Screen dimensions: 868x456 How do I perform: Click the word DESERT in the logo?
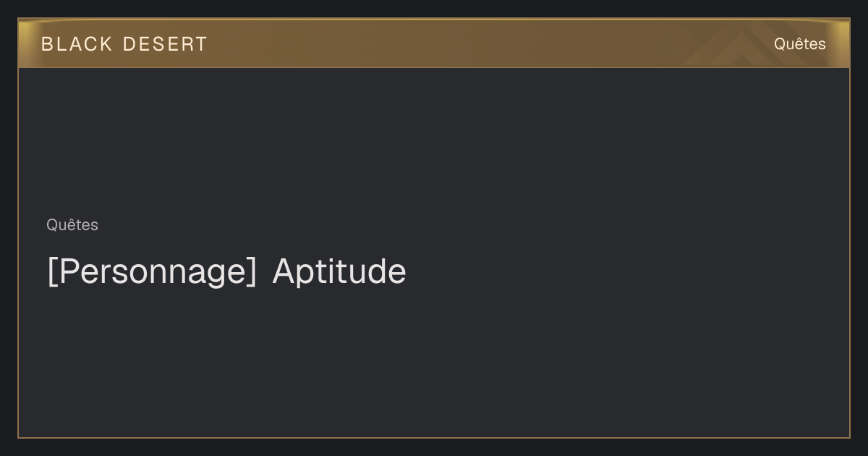(x=165, y=44)
